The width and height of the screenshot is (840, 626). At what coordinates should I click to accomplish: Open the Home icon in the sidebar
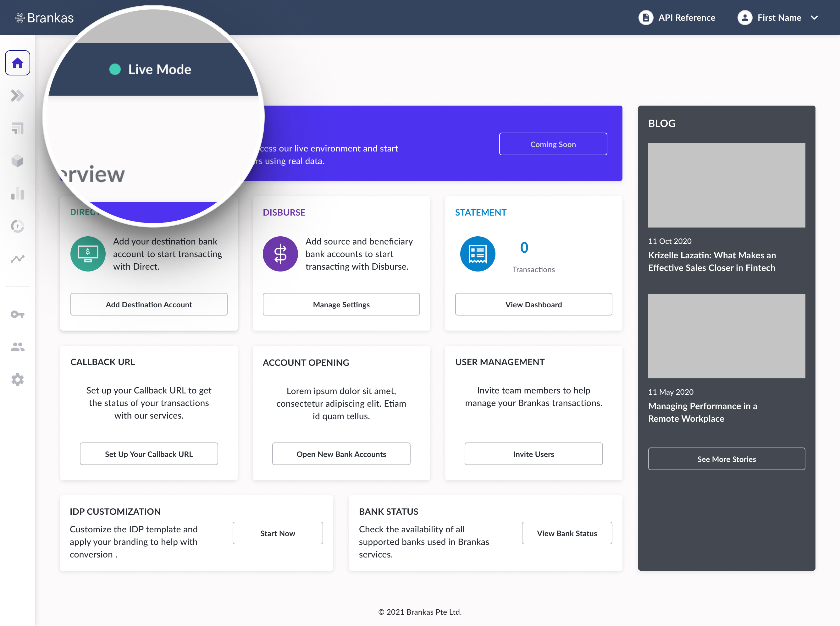(x=17, y=63)
